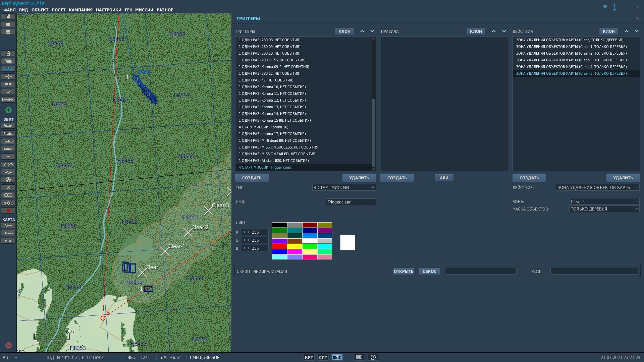Open the ДЕЙСТВИЕ action dropdown

pyautogui.click(x=597, y=187)
